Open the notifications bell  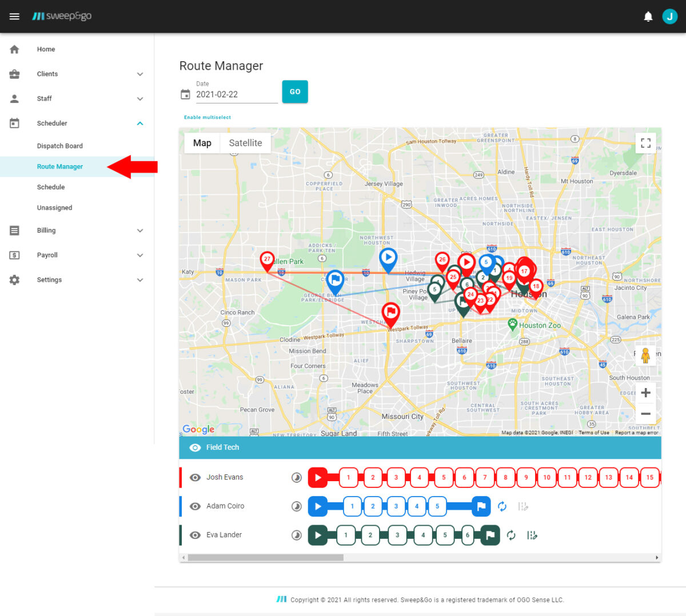(x=648, y=17)
